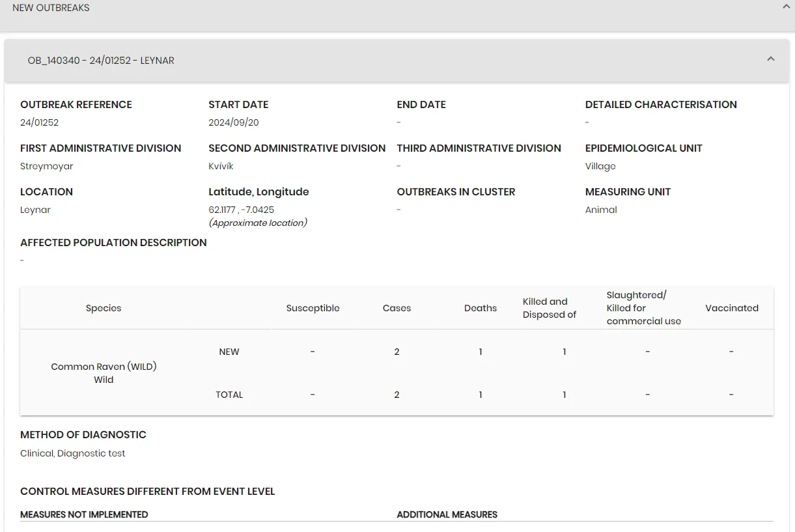
Task: Click the CONTROL MEASURES DIFFERENT FROM EVENT LEVEL heading
Action: (148, 492)
